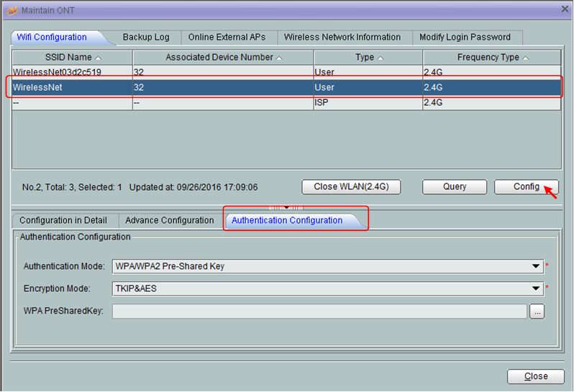Switch to Modify Login Password tab

tap(465, 37)
